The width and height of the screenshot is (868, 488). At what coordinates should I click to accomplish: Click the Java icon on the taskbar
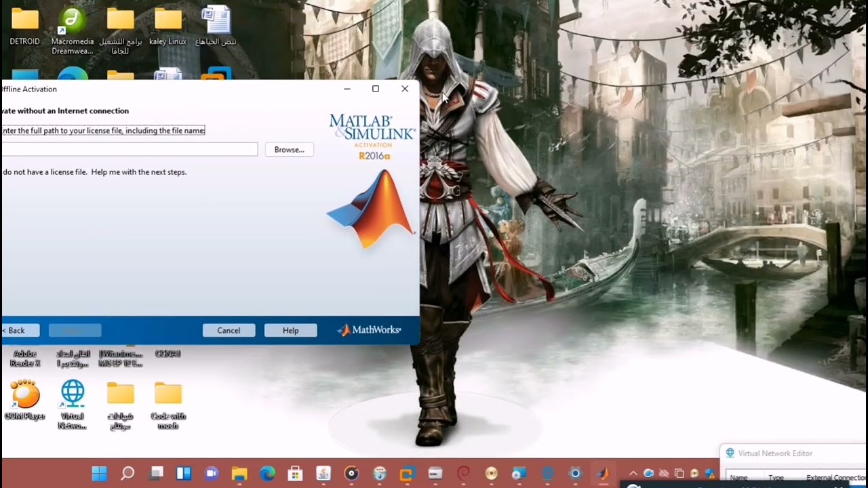tap(323, 473)
